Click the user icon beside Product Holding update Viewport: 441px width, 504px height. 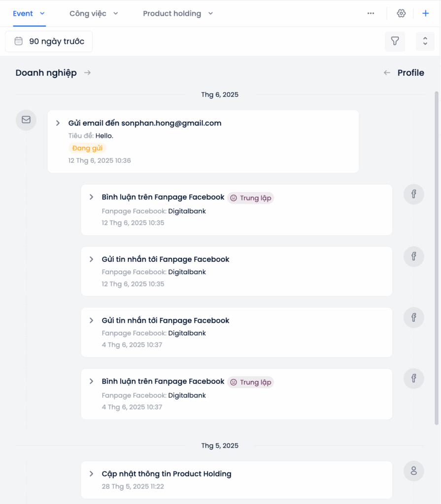[x=413, y=471]
